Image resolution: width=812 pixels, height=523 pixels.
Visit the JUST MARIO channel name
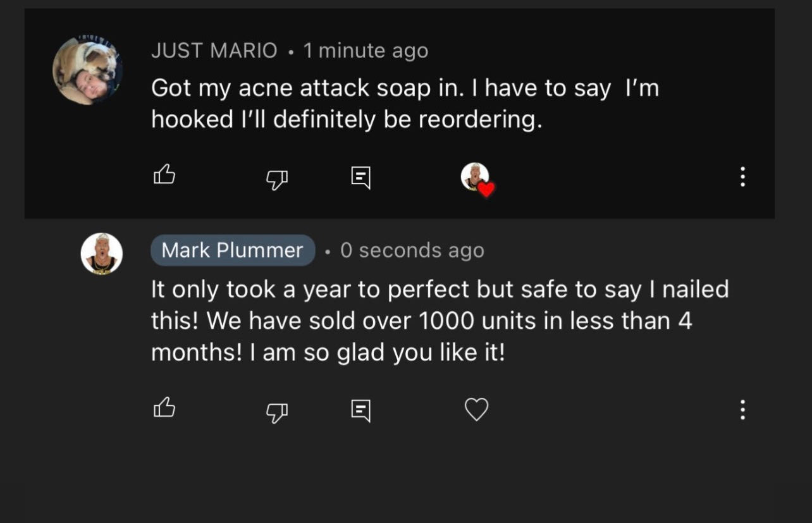[x=214, y=51]
